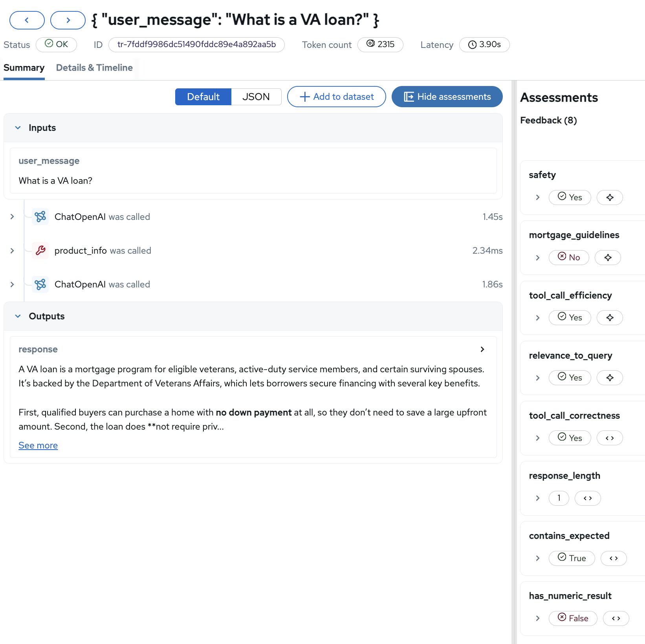Switch view to JSON format
The image size is (645, 644).
[256, 97]
